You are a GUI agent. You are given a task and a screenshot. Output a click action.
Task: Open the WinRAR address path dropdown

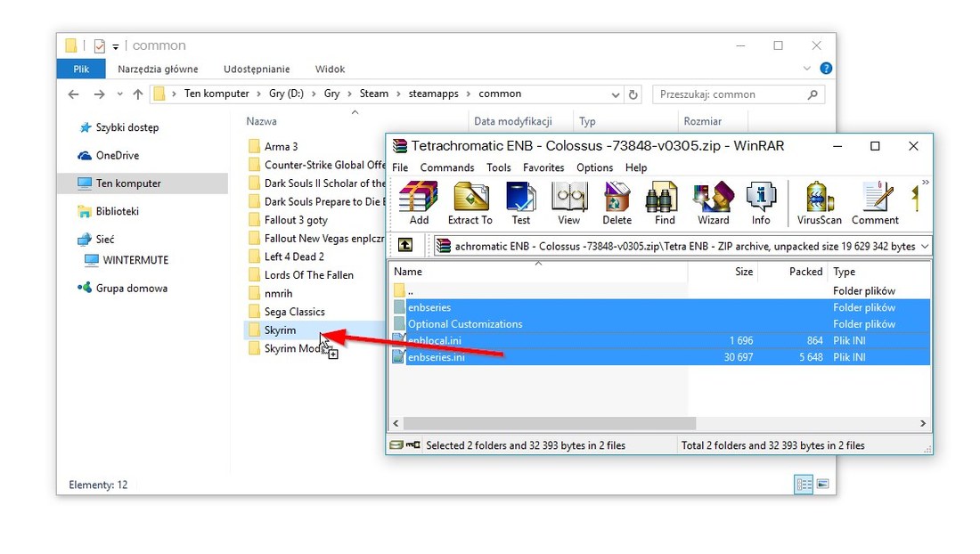click(925, 246)
